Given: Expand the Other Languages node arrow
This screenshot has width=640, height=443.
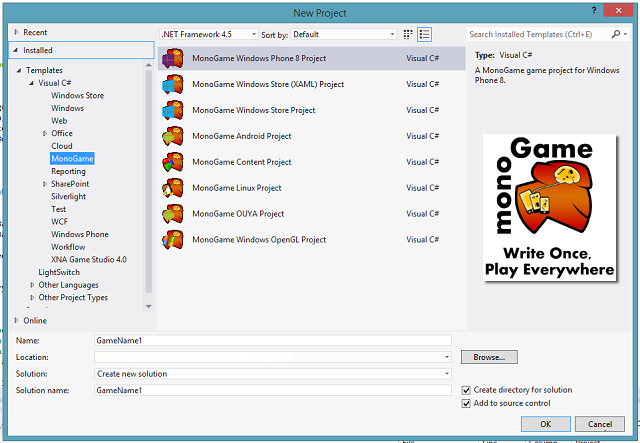Looking at the screenshot, I should [32, 285].
